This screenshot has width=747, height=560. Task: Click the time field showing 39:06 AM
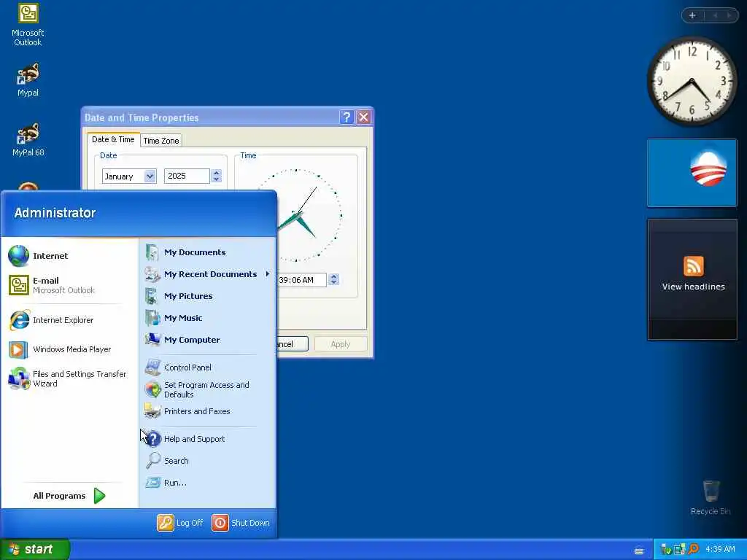301,280
